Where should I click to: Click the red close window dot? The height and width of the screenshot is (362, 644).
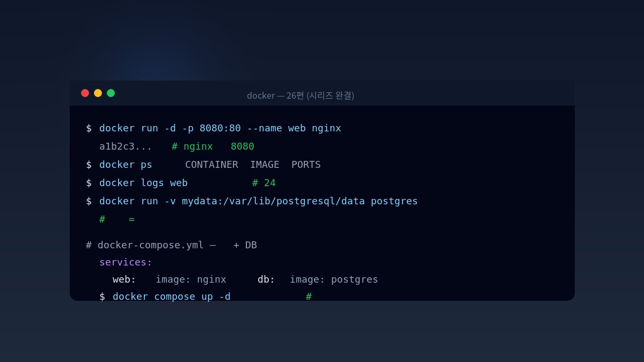point(85,93)
